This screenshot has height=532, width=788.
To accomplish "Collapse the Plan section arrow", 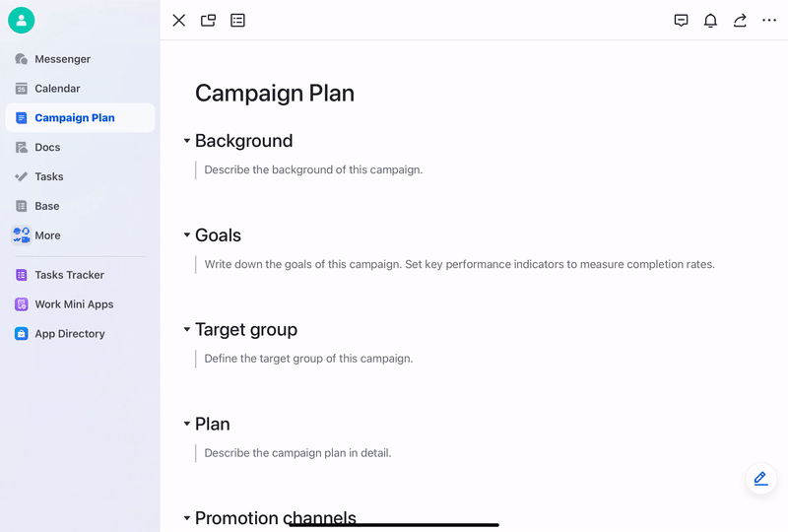I will click(x=187, y=424).
